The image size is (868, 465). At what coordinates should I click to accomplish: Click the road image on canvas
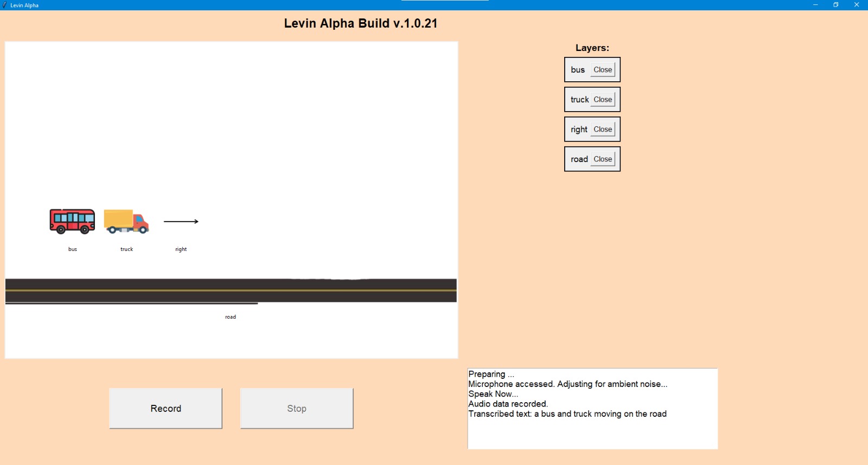[x=231, y=290]
